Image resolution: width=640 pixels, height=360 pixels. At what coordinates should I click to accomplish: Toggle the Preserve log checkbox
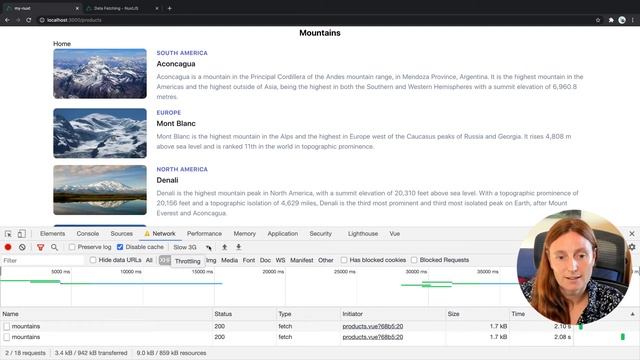(x=72, y=247)
